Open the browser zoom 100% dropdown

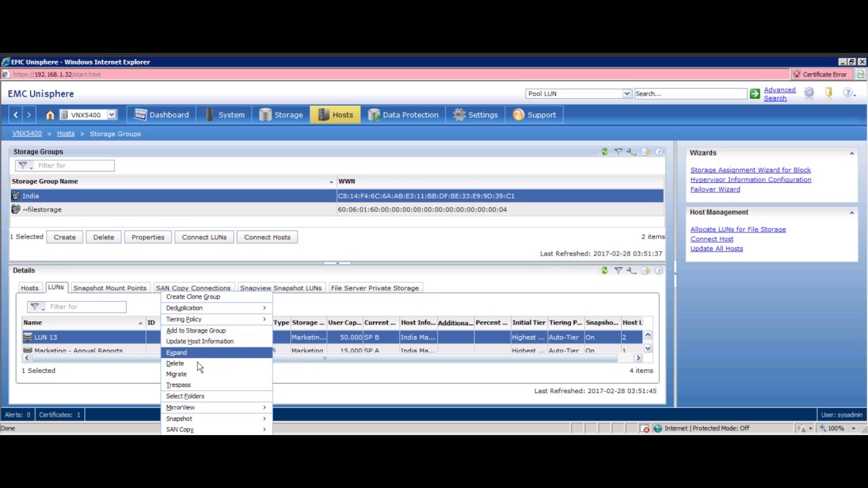[x=853, y=428]
